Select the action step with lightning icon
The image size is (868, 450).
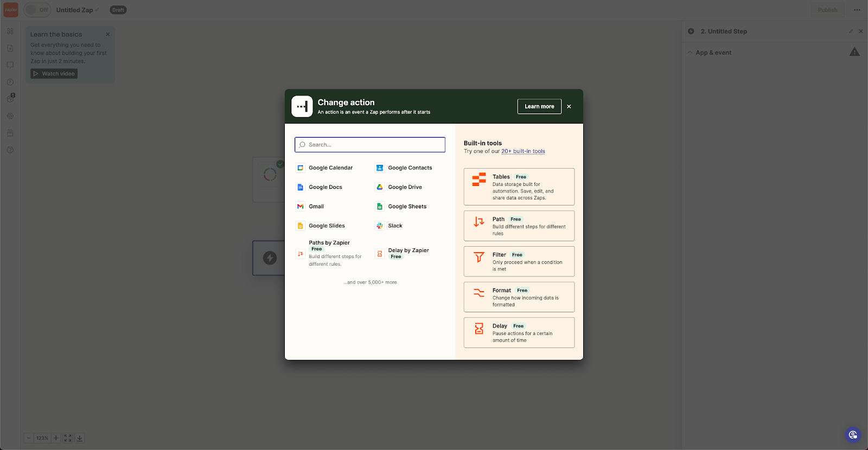[x=269, y=258]
